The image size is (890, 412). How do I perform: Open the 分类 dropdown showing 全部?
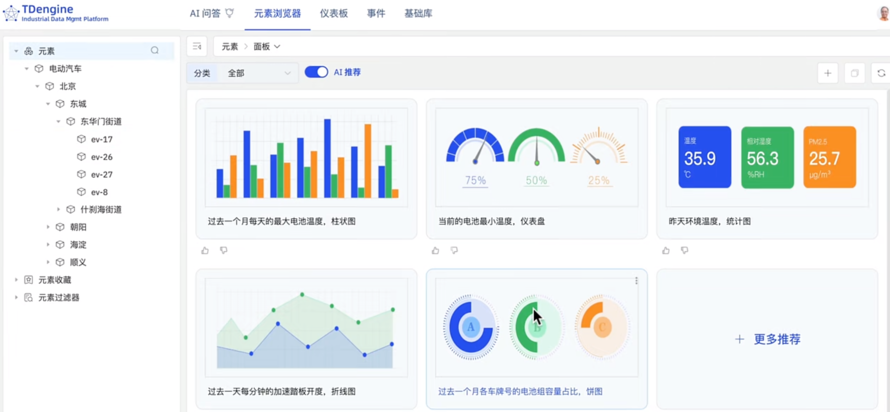[x=257, y=73]
